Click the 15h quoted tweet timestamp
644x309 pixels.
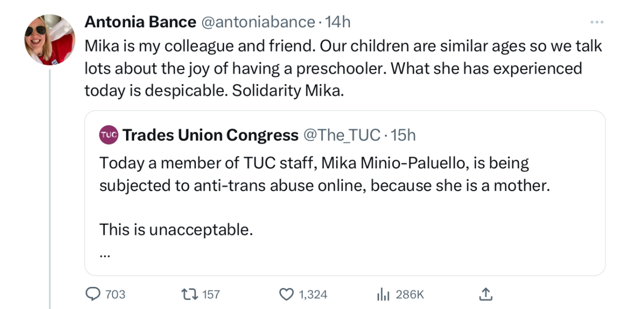coord(403,135)
